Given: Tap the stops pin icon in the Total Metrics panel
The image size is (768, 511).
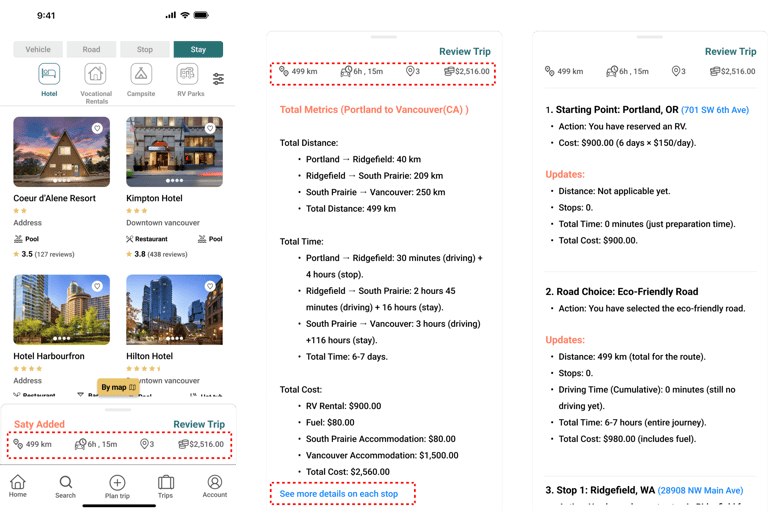Looking at the screenshot, I should [x=410, y=71].
